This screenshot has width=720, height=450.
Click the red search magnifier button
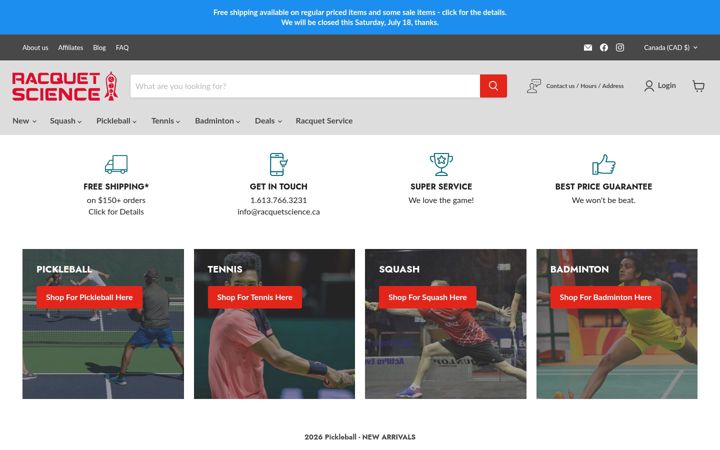click(493, 86)
